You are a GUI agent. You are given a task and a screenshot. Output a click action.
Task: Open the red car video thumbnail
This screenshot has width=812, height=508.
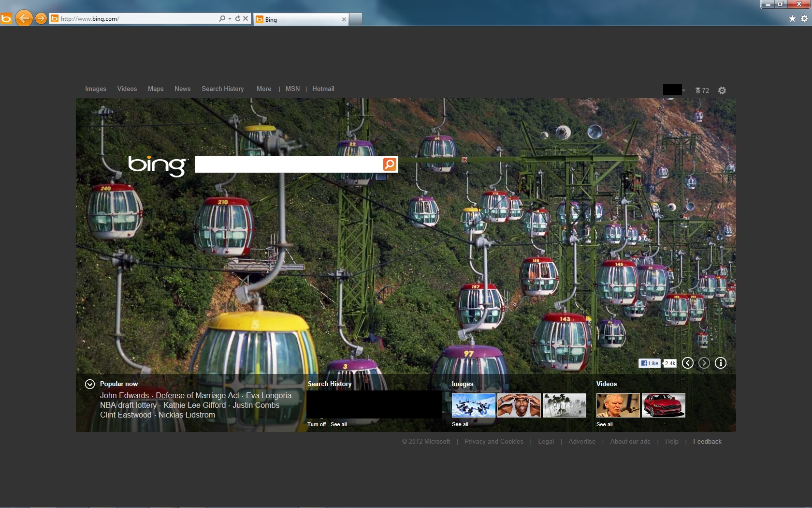(664, 405)
